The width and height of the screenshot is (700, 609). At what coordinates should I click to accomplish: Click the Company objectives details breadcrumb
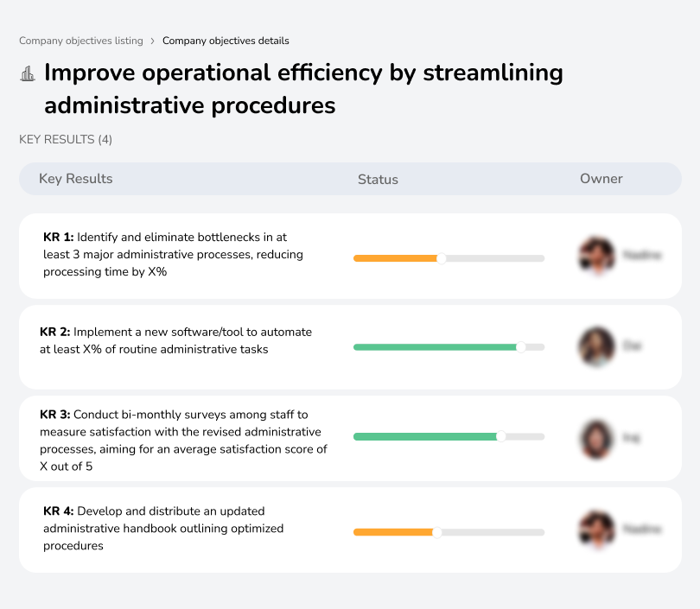pyautogui.click(x=226, y=41)
